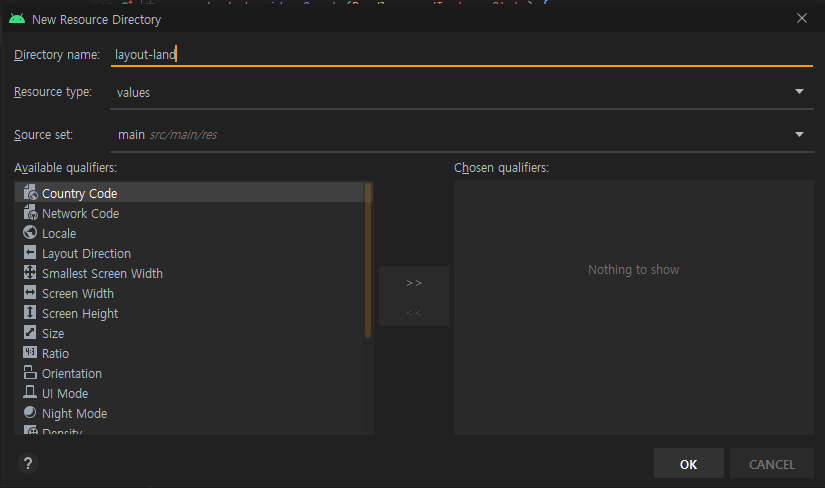This screenshot has width=825, height=488.
Task: Confirm with the OK button
Action: click(688, 464)
